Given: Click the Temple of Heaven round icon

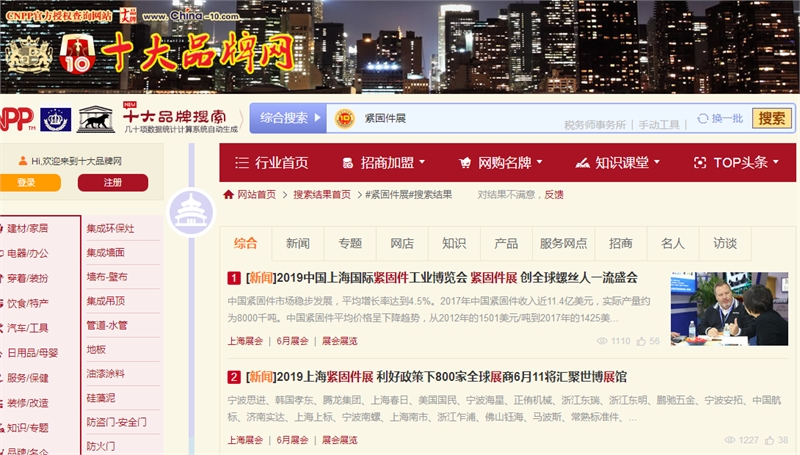Looking at the screenshot, I should tap(191, 212).
